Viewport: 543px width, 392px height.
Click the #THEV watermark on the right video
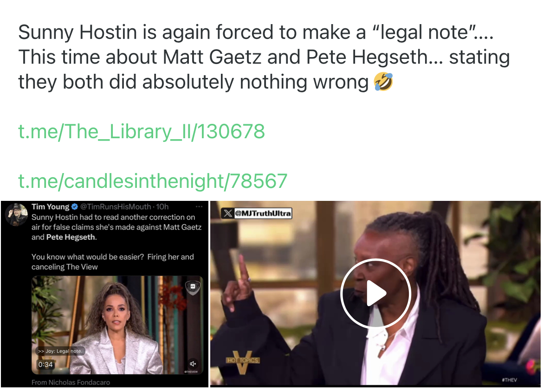(x=510, y=380)
